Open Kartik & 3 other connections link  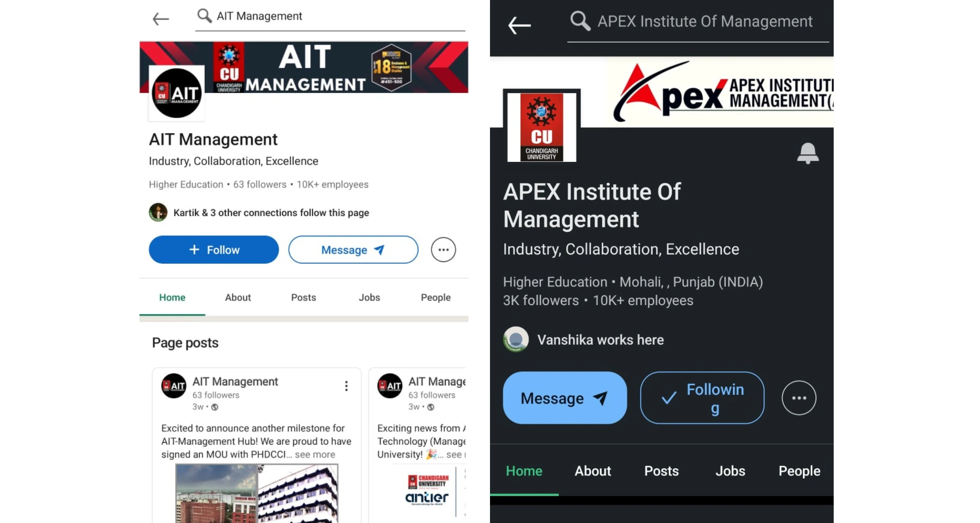pos(271,212)
